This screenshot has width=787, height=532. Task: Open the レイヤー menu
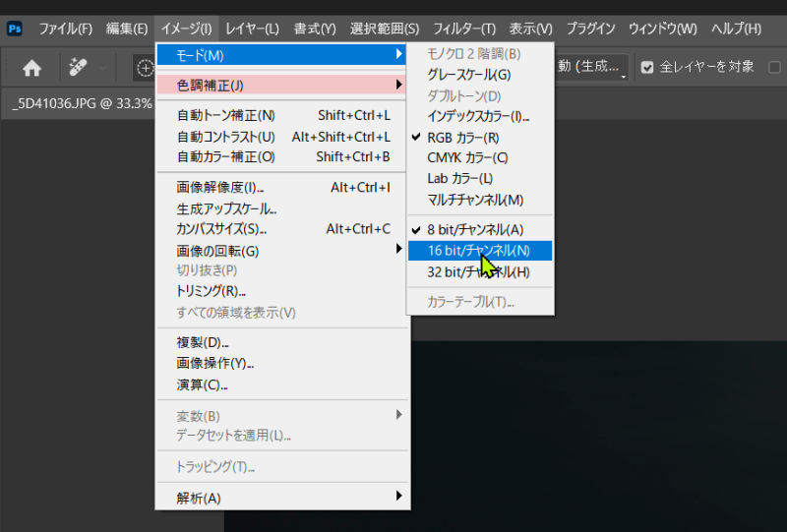(x=252, y=29)
